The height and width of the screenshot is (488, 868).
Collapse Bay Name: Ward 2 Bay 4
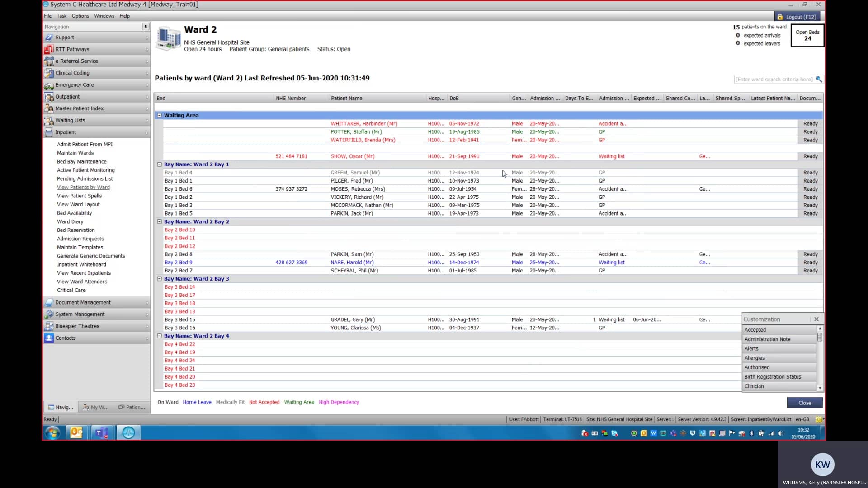pyautogui.click(x=159, y=336)
